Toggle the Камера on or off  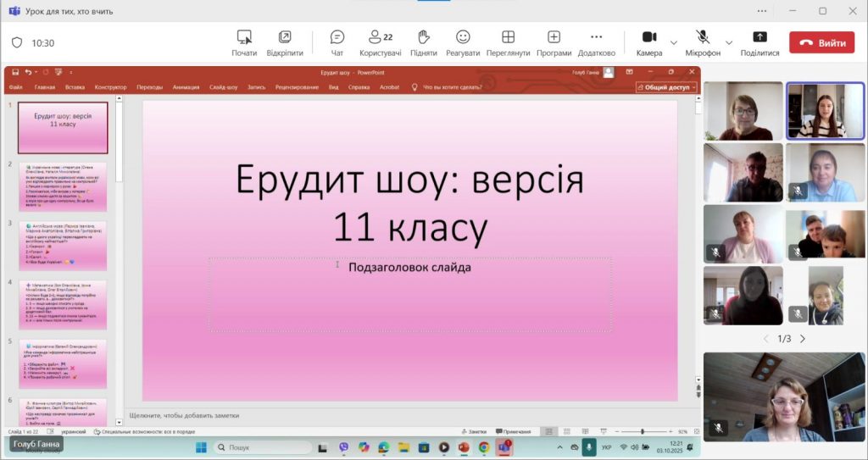click(x=649, y=42)
